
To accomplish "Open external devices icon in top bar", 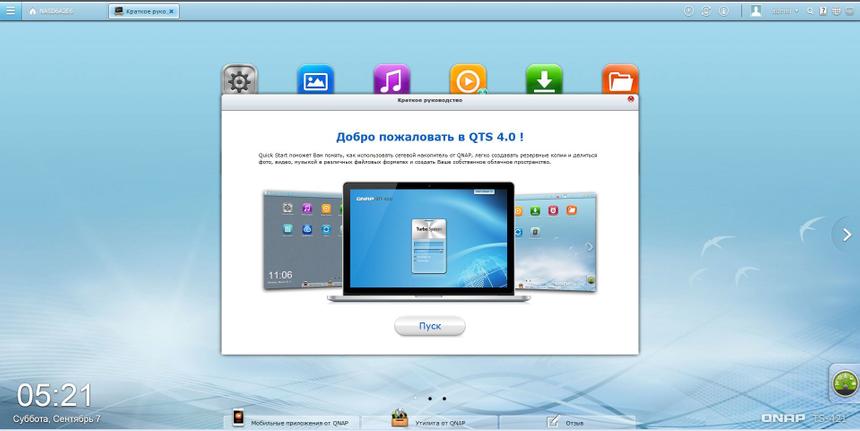I will point(706,11).
